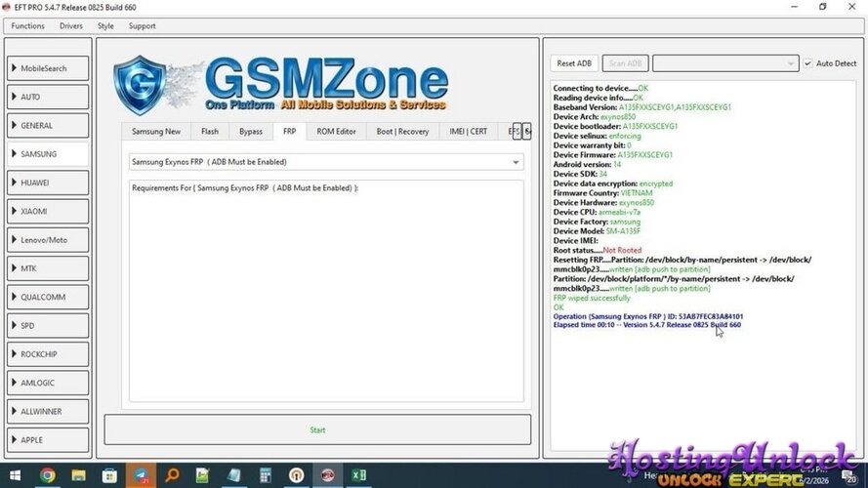
Task: Click inside the Requirements text area
Action: [x=326, y=291]
